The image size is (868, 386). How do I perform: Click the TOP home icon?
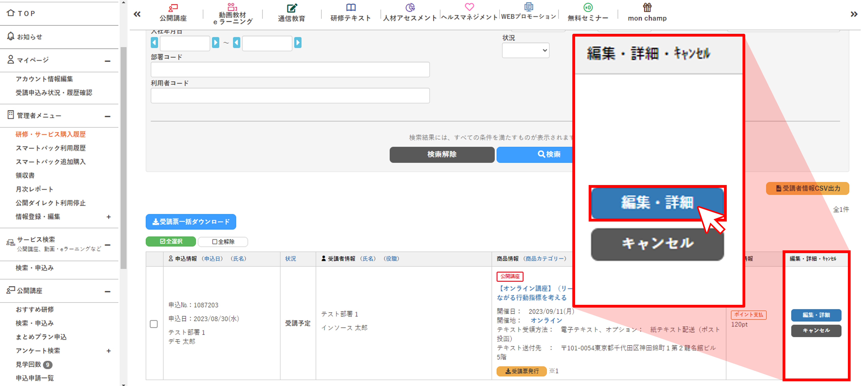11,13
